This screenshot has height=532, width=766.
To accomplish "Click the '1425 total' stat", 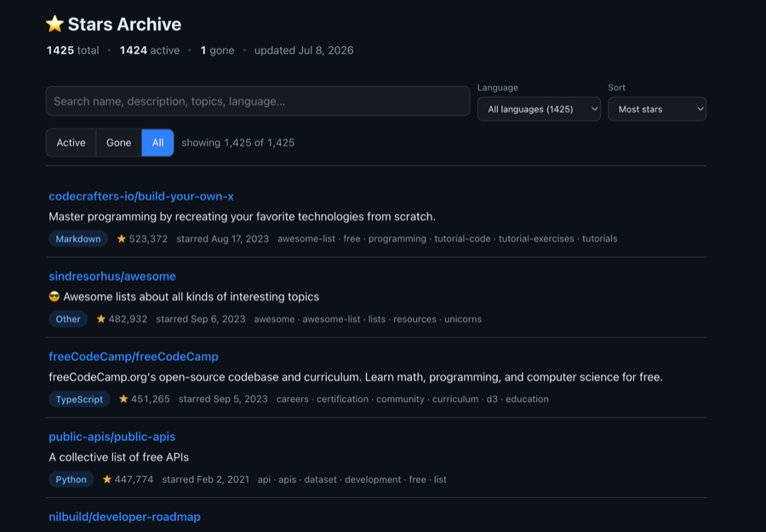I will (73, 50).
